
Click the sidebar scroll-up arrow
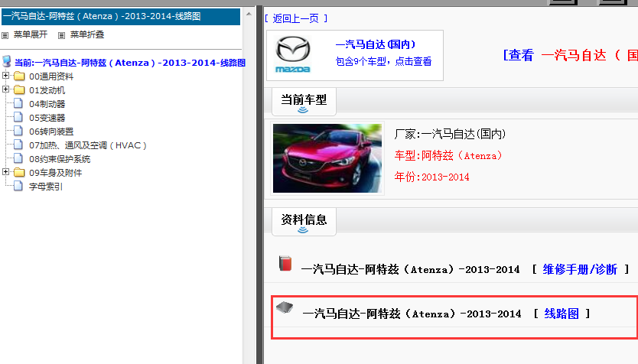249,14
